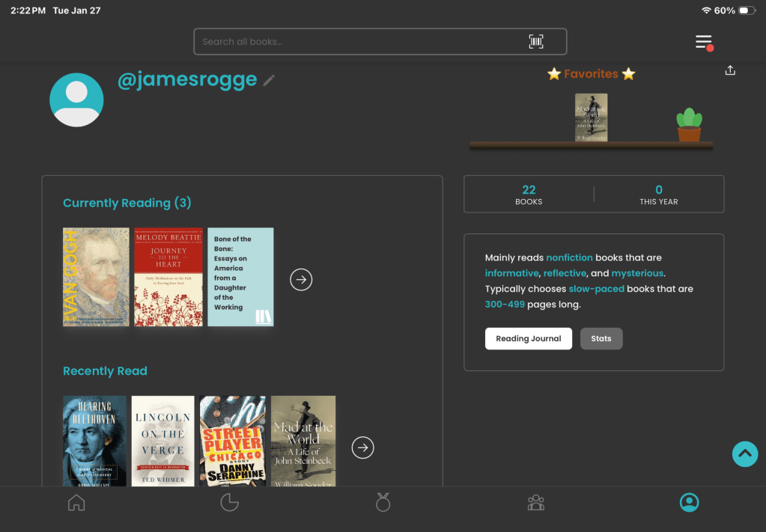Open the Reading Journal button
Image resolution: width=766 pixels, height=532 pixels.
pos(528,338)
